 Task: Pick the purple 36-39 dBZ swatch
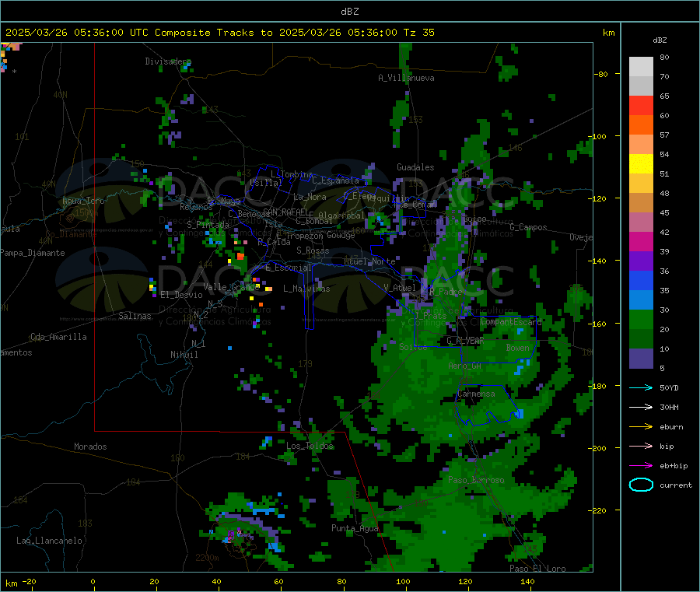pyautogui.click(x=641, y=261)
